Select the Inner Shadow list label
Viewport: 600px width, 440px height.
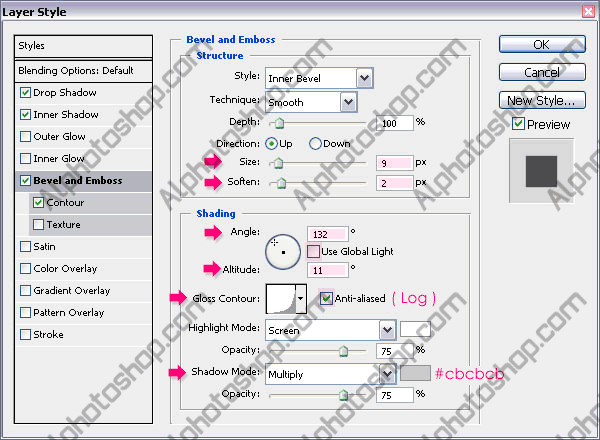point(66,114)
